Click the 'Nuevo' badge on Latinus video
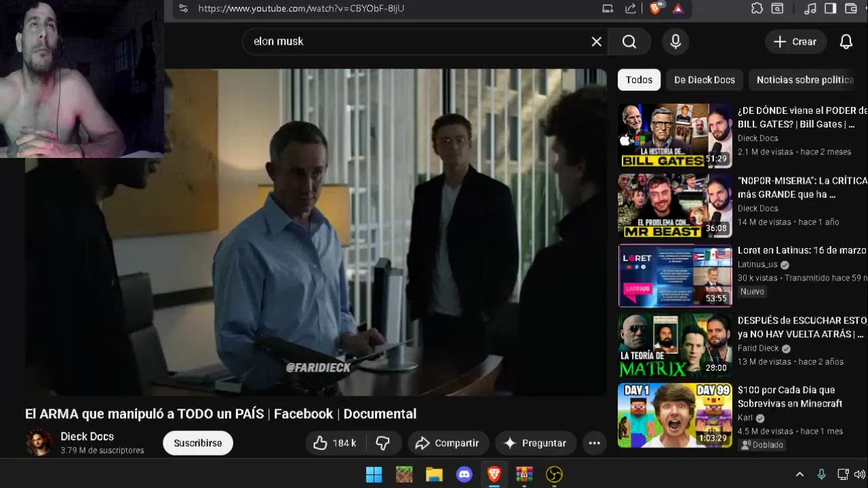This screenshot has width=868, height=488. point(752,291)
